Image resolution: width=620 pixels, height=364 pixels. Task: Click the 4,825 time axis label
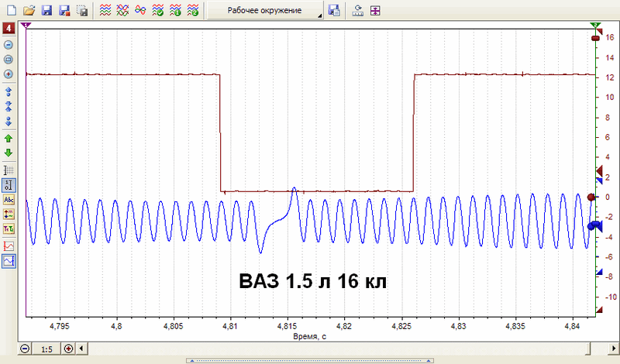[401, 327]
